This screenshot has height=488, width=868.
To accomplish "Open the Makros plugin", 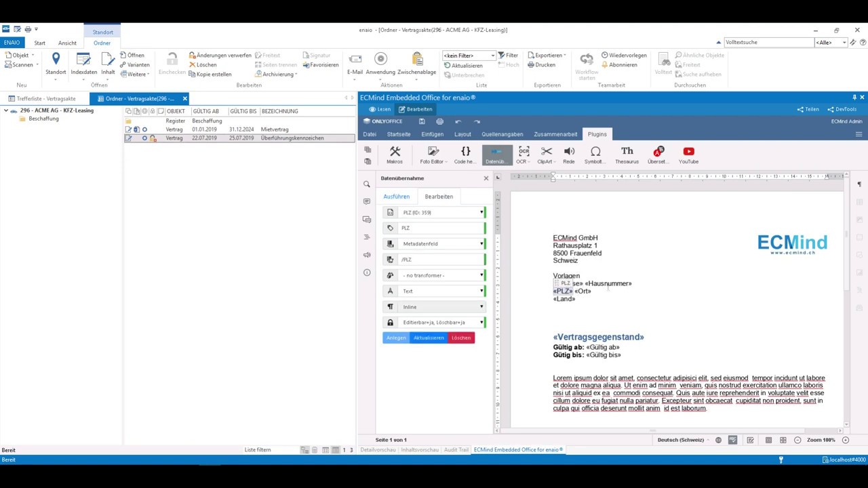I will click(395, 155).
